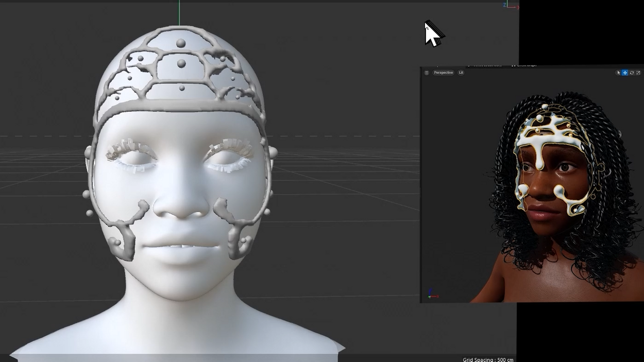Image resolution: width=644 pixels, height=362 pixels.
Task: Click the rotate viewport icon
Action: click(631, 73)
